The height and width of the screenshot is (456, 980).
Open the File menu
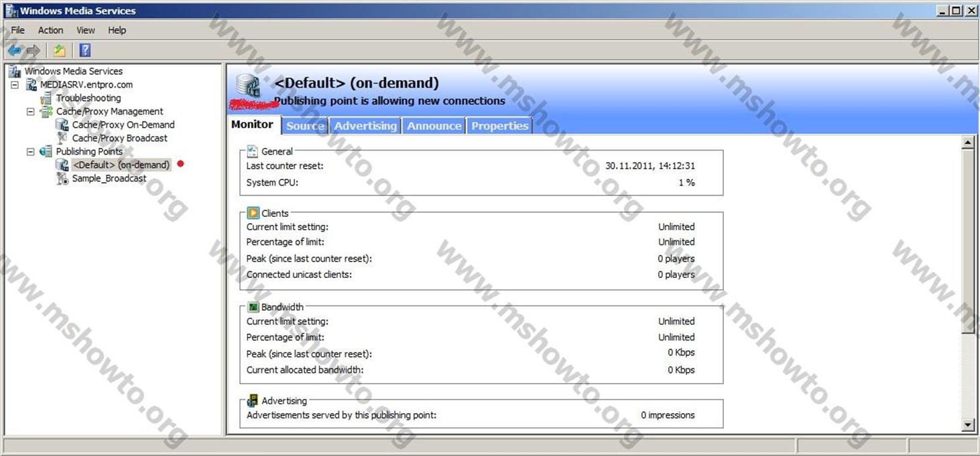18,30
